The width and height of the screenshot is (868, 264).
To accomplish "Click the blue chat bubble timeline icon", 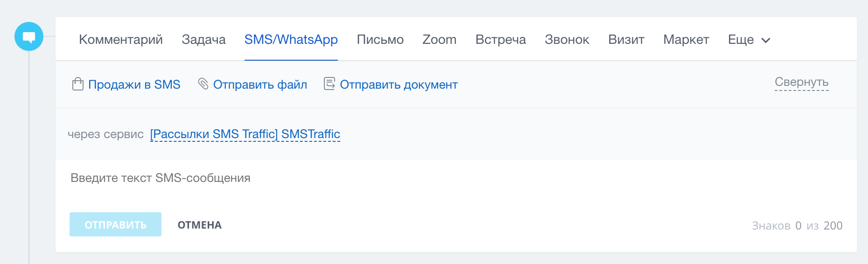I will coord(29,36).
